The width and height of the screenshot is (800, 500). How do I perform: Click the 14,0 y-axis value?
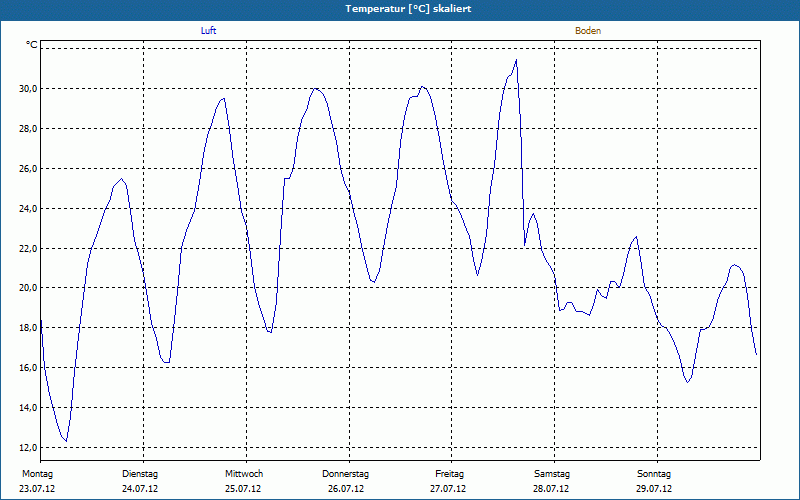coord(29,408)
